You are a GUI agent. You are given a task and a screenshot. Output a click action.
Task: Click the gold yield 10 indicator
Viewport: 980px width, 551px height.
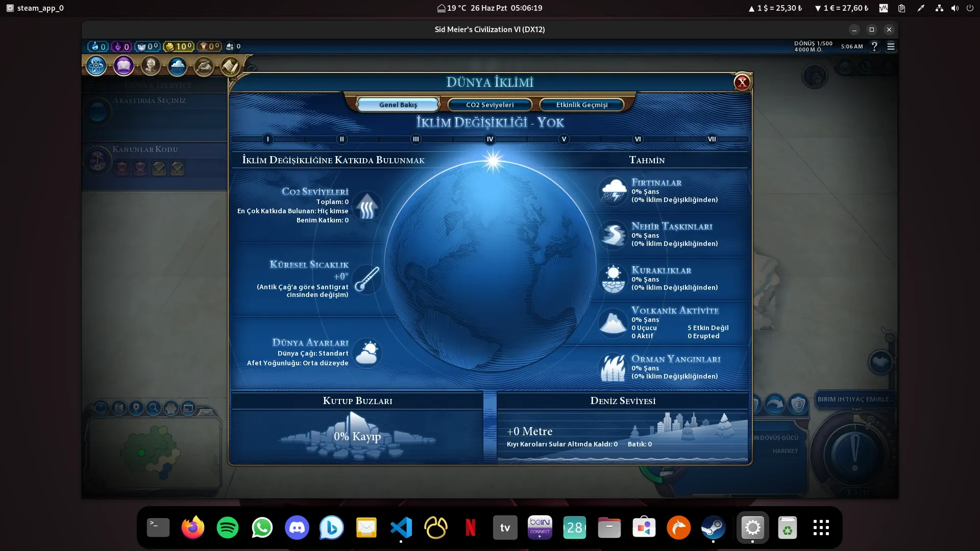[x=179, y=46]
